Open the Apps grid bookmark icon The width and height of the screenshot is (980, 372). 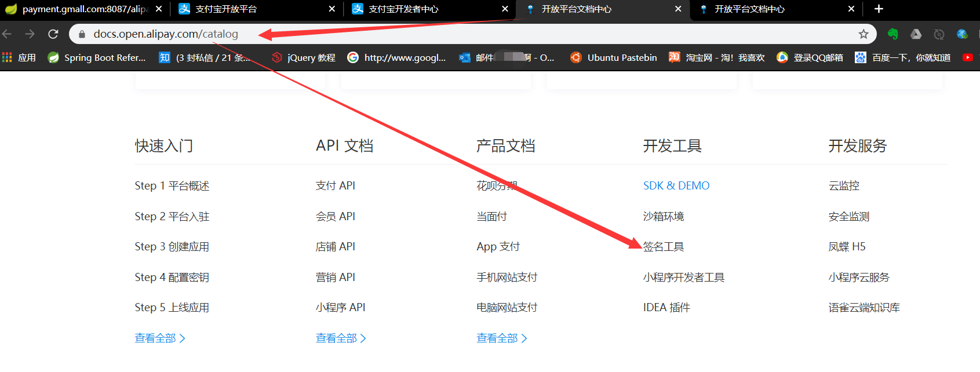tap(7, 57)
